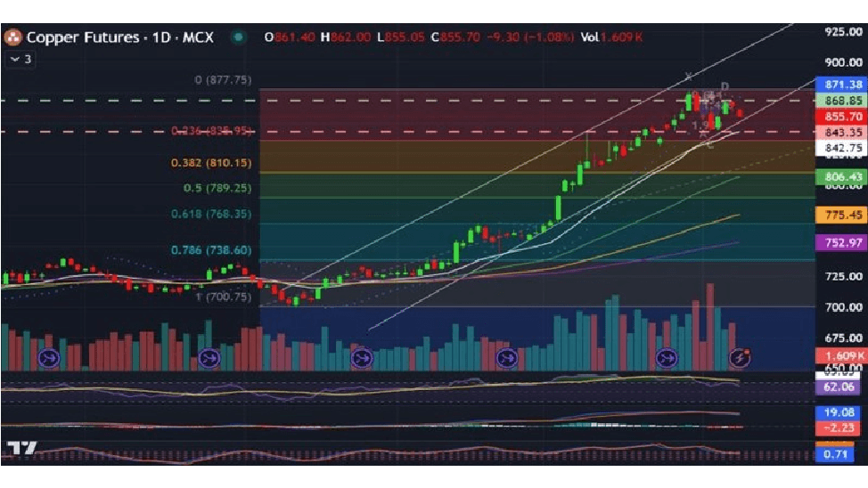This screenshot has height=488, width=868.
Task: Click the orange 775.45 moving average tag
Action: point(842,215)
